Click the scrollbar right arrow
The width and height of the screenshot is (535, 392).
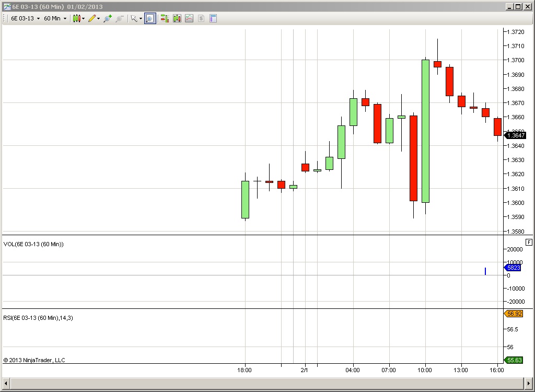[x=529, y=383]
